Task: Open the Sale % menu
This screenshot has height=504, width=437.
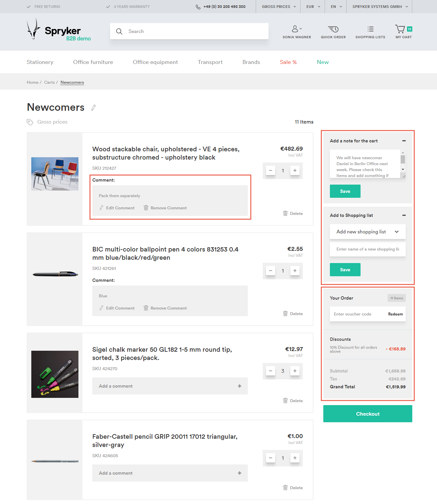Action: click(x=288, y=62)
